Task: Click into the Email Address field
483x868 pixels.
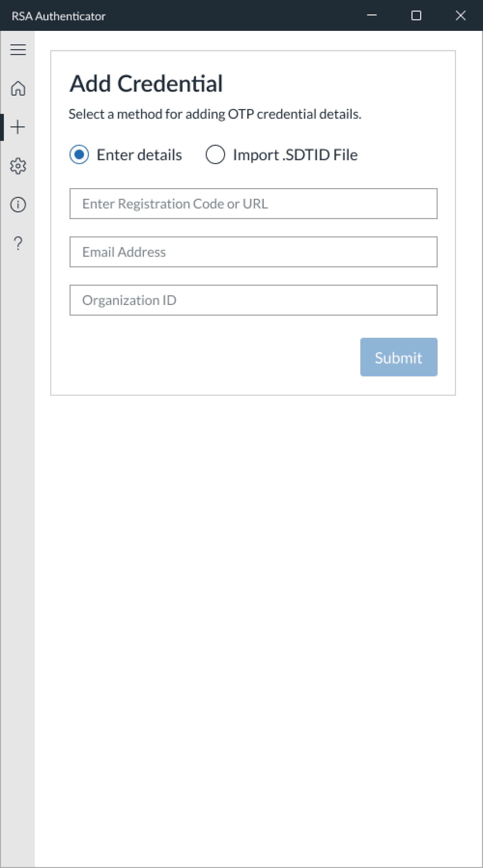Action: pyautogui.click(x=253, y=252)
